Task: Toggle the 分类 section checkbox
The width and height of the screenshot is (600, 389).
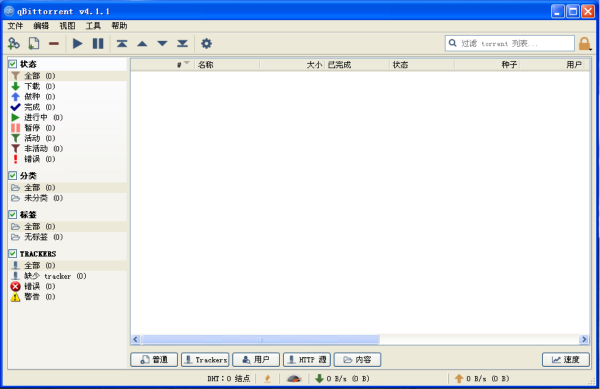Action: 13,176
